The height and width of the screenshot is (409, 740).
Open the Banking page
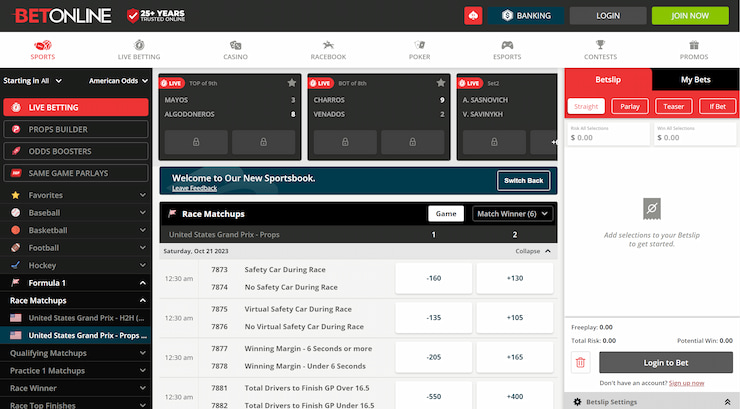(526, 16)
